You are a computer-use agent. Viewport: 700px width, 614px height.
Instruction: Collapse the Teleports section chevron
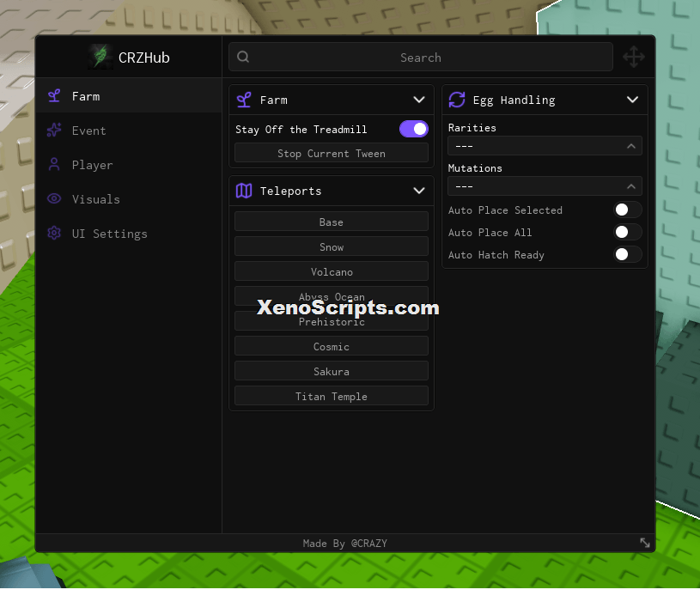point(419,191)
